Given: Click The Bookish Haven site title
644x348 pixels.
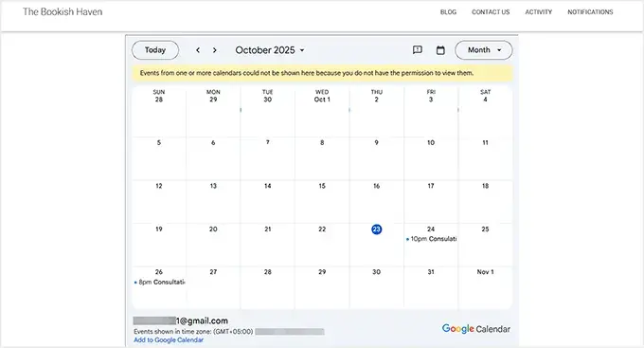Looking at the screenshot, I should pos(63,12).
